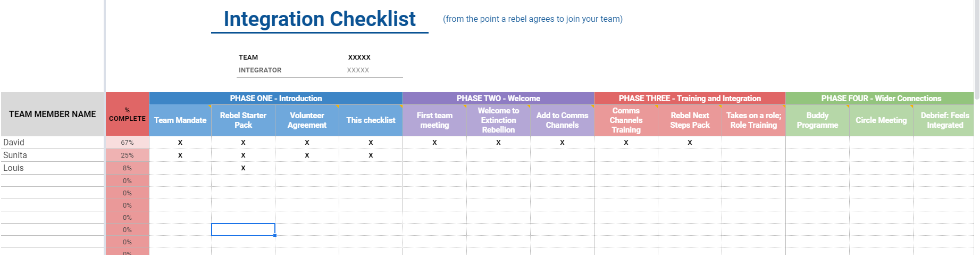Click the blue outlined selected cell
The image size is (980, 255).
(x=243, y=229)
